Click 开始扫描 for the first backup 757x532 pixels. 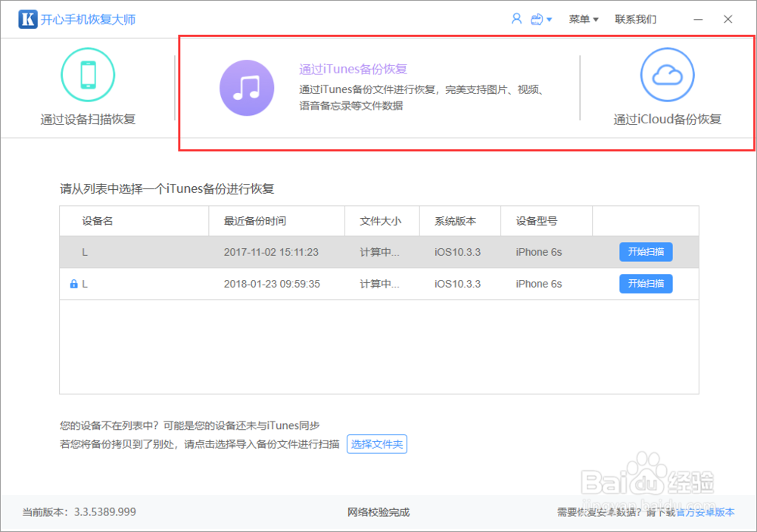click(646, 252)
